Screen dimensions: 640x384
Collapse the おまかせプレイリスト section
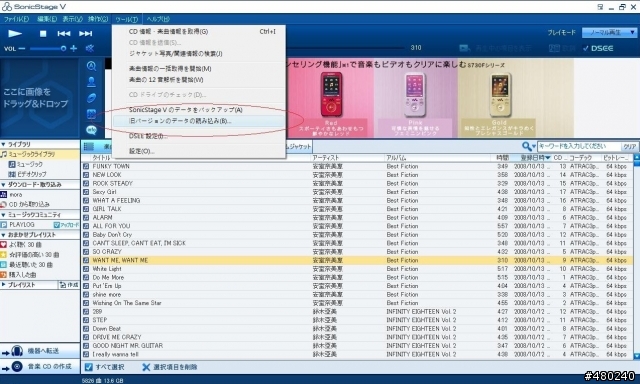tap(3, 235)
